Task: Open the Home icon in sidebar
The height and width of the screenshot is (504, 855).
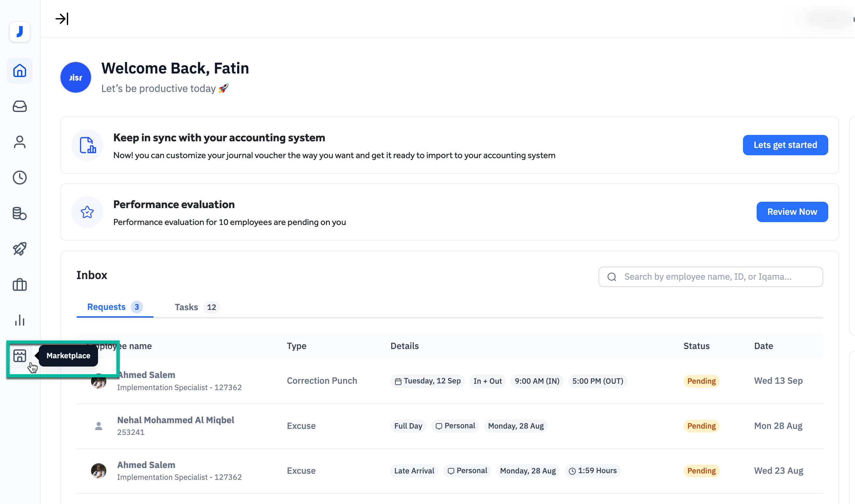Action: (x=20, y=71)
